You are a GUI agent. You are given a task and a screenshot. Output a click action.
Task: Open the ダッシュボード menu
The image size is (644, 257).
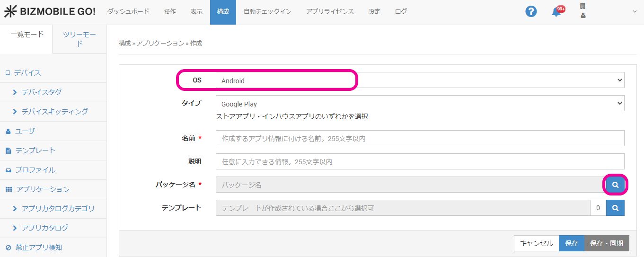[x=128, y=12]
